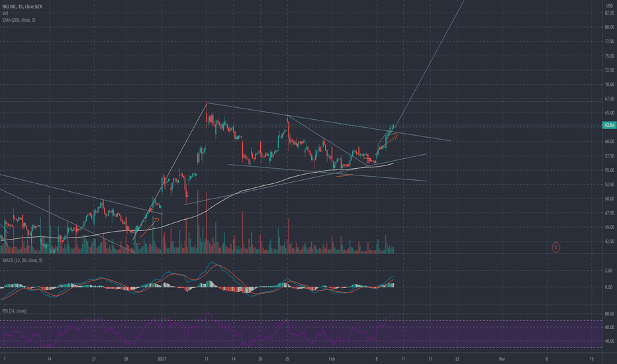Click the earnings 'E' marker icon
This screenshot has height=364, width=617.
tap(555, 247)
